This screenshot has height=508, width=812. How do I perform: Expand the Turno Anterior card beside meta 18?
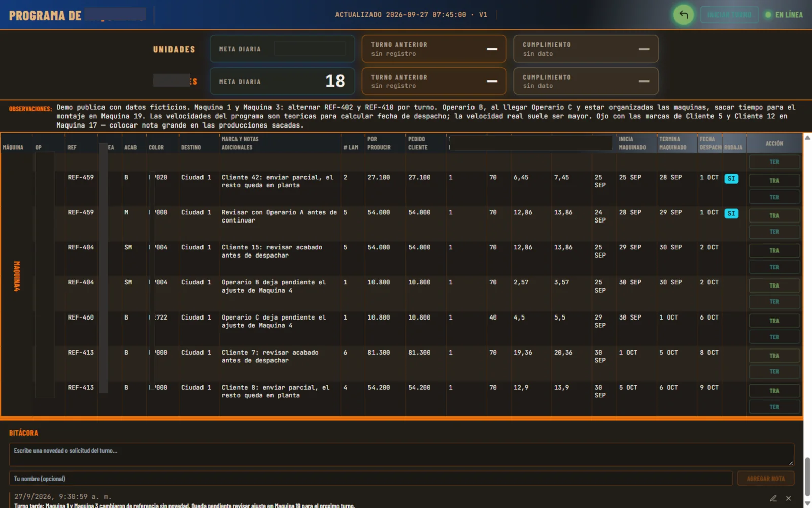pyautogui.click(x=434, y=81)
